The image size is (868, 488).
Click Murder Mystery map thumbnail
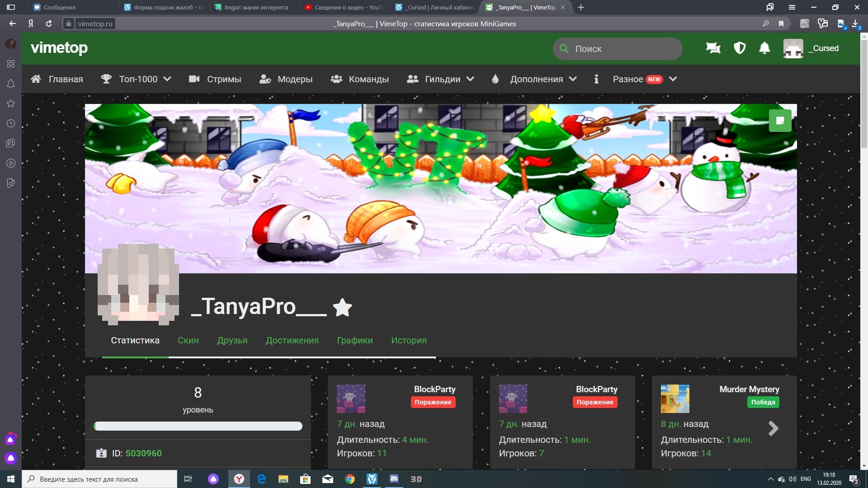675,399
